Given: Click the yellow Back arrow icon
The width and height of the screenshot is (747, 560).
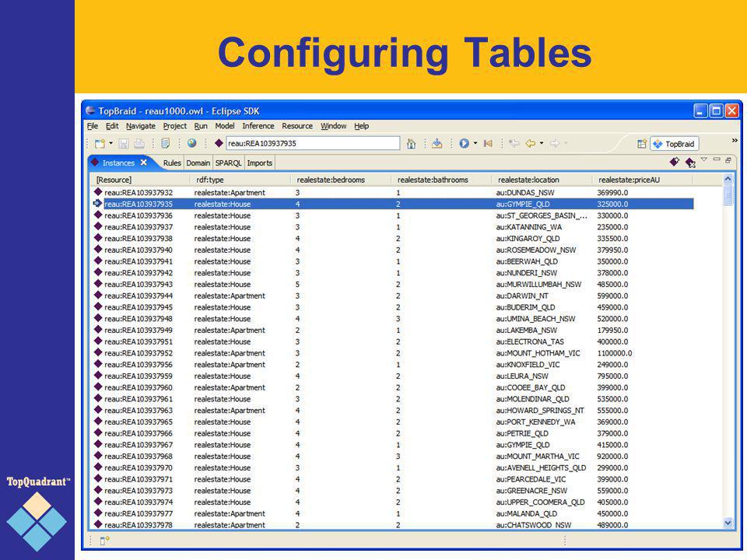Looking at the screenshot, I should pos(530,143).
